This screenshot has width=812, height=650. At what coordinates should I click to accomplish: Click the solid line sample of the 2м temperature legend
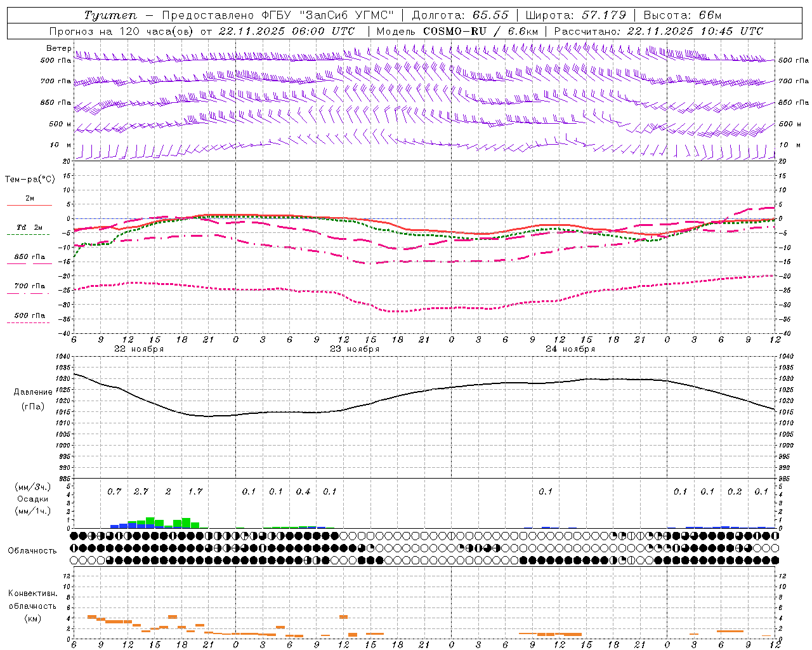(29, 205)
